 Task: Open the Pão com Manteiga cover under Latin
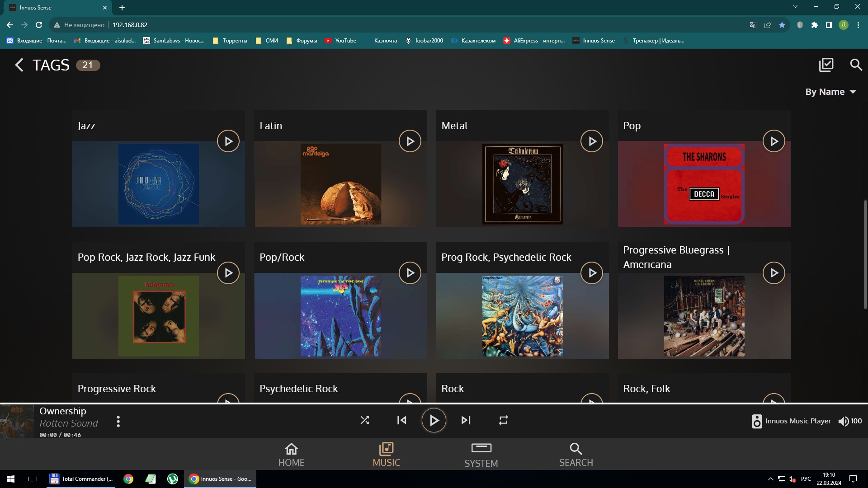click(341, 184)
